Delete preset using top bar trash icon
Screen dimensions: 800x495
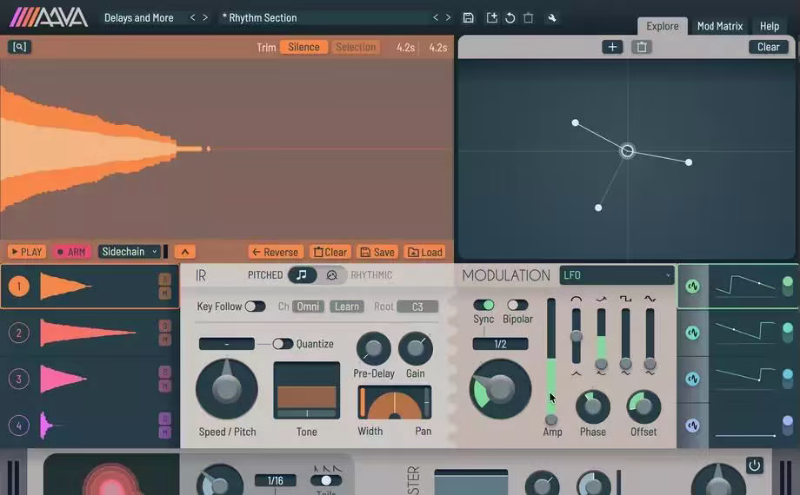(529, 18)
